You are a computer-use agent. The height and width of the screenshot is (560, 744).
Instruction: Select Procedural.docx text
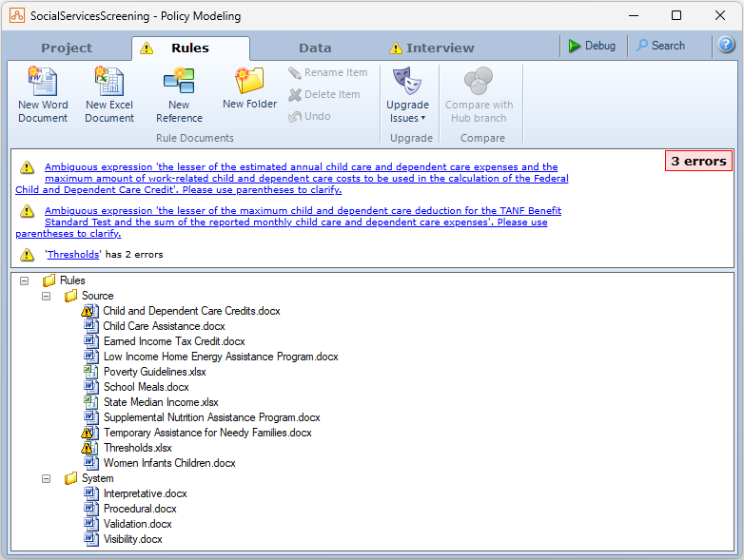tap(140, 509)
